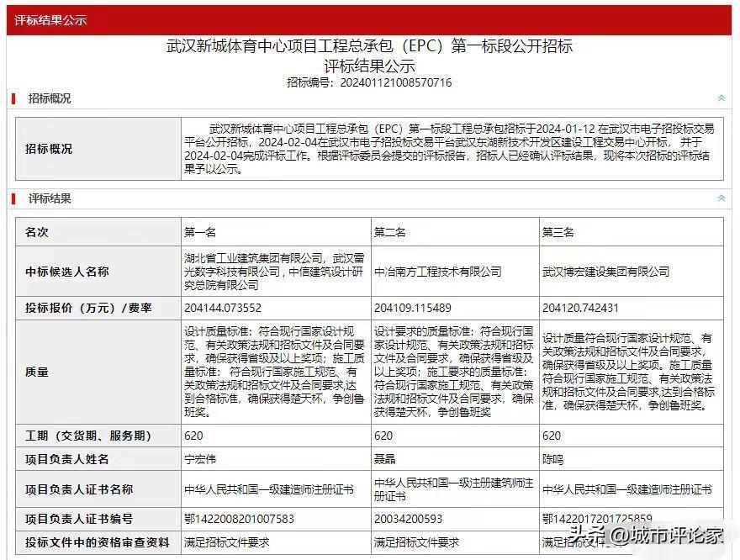Viewport: 740px width, 560px height.
Task: Click project manager name 宁宏伟
Action: (200, 460)
